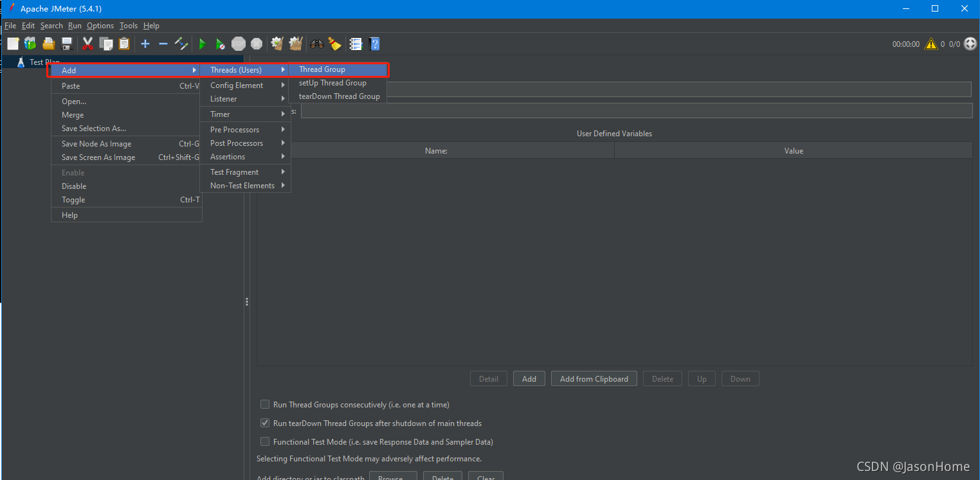Expand the Post Processors submenu

[245, 143]
